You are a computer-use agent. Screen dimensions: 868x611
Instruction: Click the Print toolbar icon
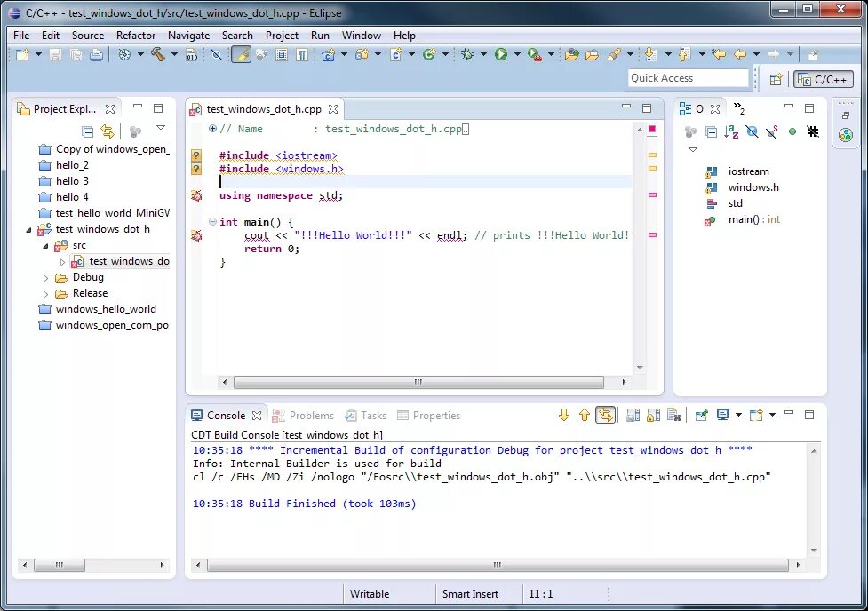click(x=96, y=54)
